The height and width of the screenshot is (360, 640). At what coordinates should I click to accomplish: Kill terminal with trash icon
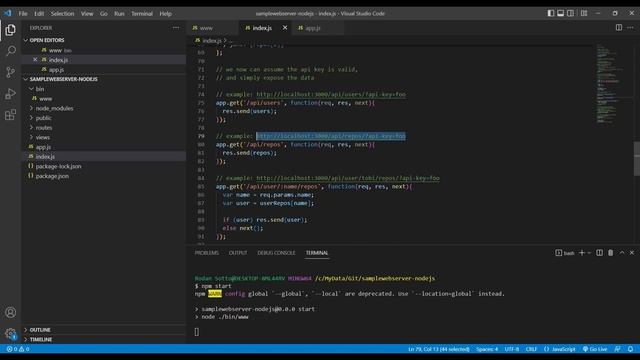[x=611, y=253]
